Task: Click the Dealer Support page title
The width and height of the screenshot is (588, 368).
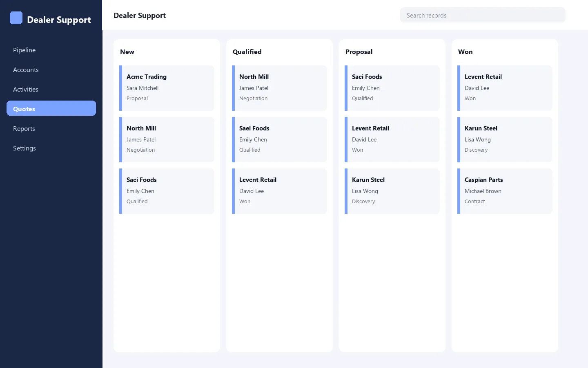Action: pos(140,16)
